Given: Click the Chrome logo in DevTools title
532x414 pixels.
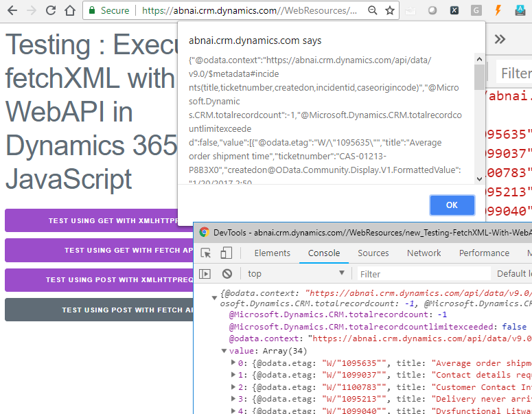Looking at the screenshot, I should click(x=205, y=232).
